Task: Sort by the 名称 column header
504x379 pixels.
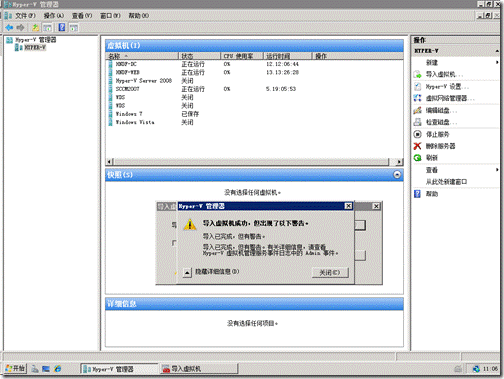Action: 142,56
